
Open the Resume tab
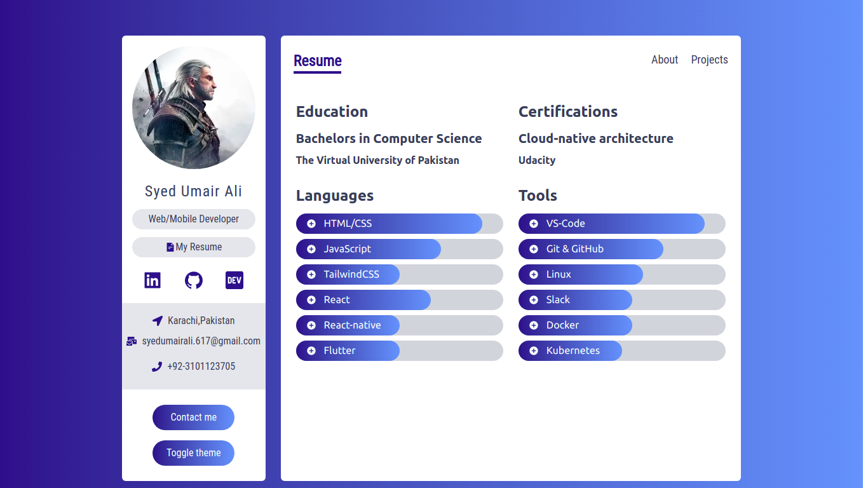coord(317,62)
